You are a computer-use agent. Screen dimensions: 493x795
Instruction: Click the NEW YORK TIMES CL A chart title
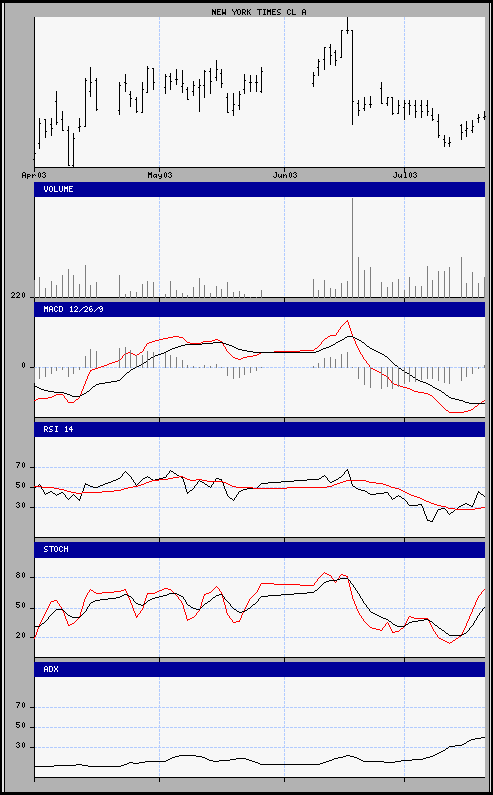259,12
